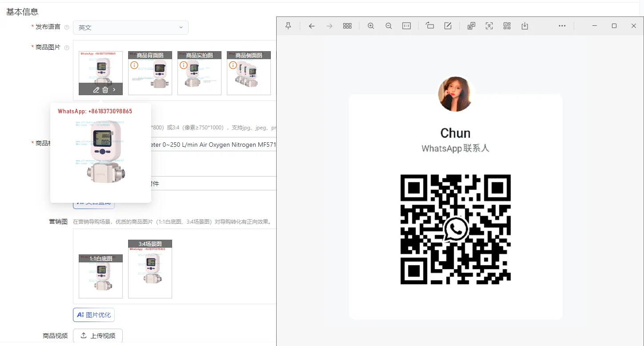Extract text from the image

(489, 26)
